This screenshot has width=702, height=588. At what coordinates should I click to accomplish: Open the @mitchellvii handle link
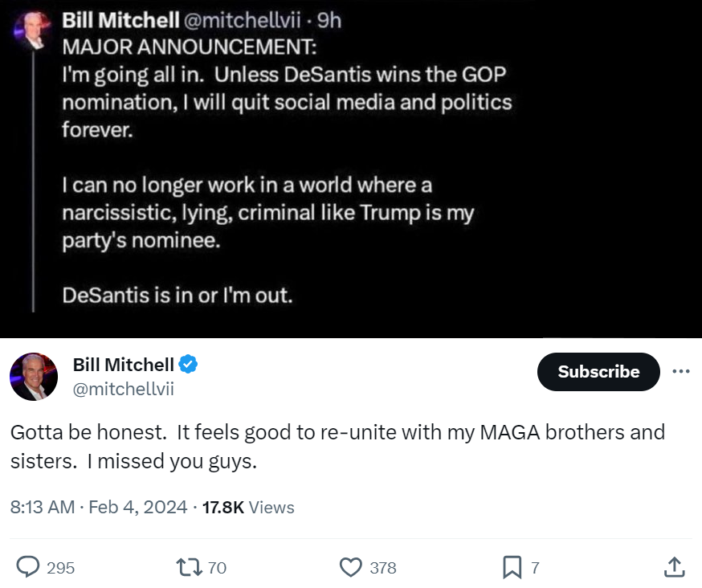click(123, 389)
